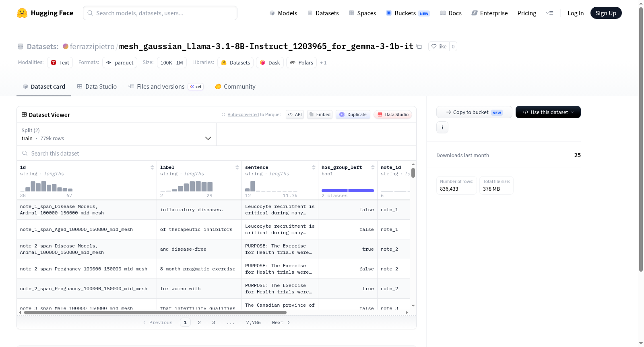Click the Search this dataset field
Viewport: 644px width, 347px height.
[x=217, y=153]
